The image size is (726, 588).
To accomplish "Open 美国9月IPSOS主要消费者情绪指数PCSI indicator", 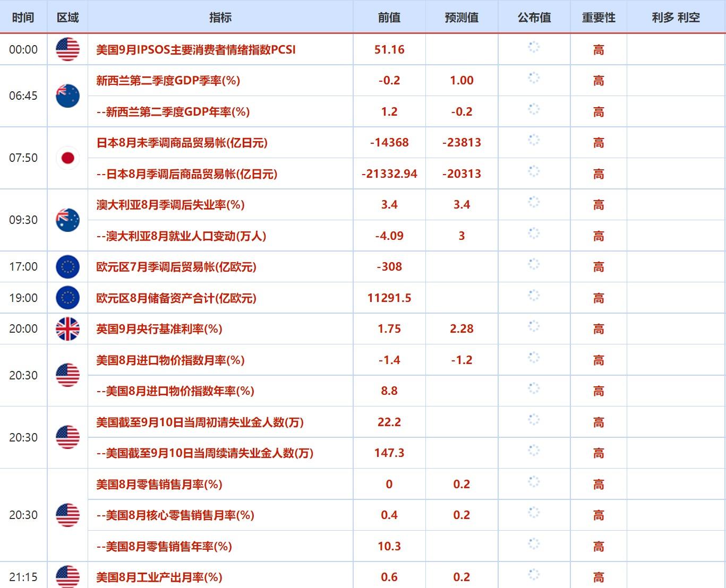I will coord(195,49).
